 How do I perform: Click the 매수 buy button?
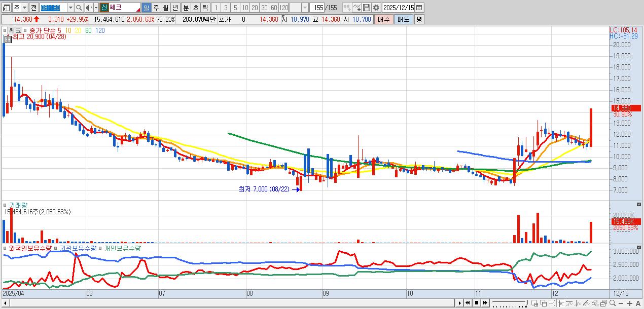(x=384, y=19)
